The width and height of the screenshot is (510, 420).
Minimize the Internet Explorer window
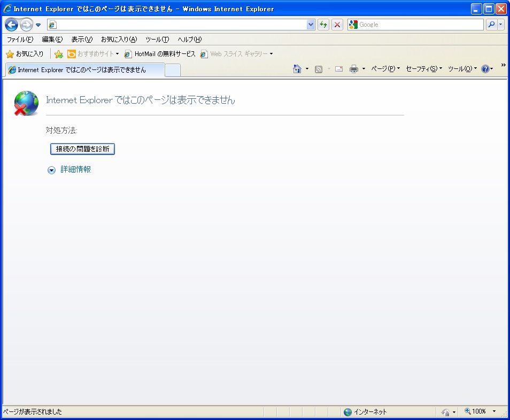pyautogui.click(x=476, y=9)
